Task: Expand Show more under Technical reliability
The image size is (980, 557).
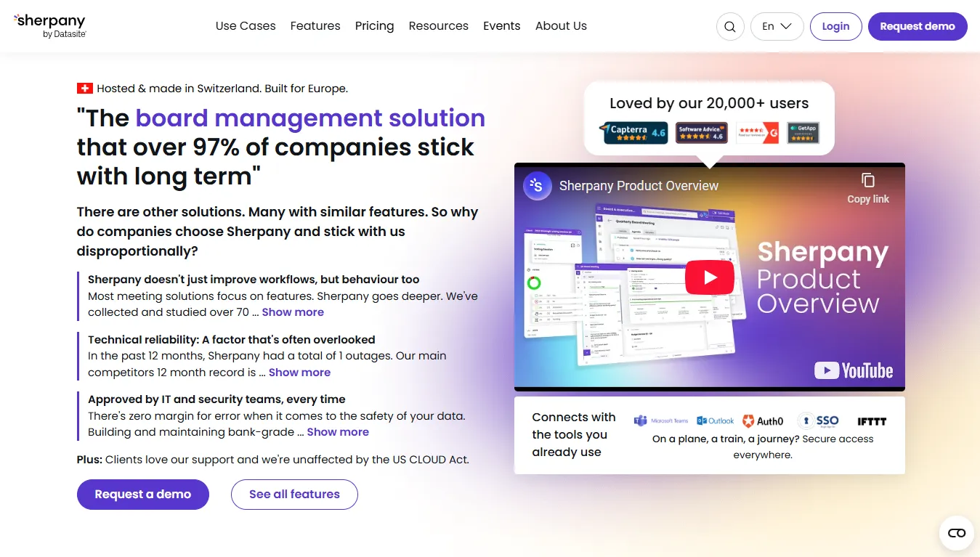Action: tap(299, 373)
